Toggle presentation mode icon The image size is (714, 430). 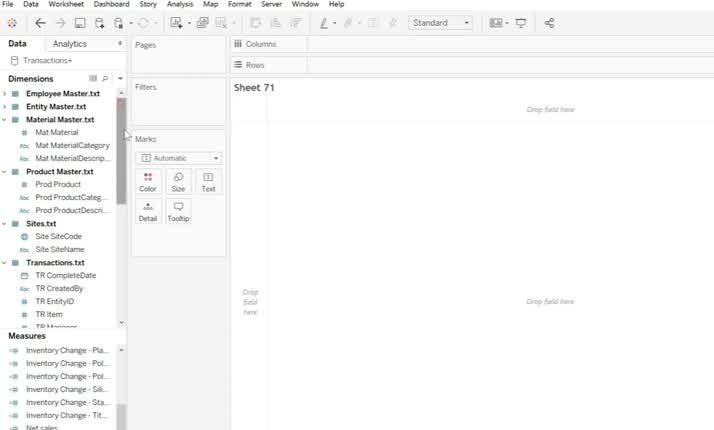(x=521, y=23)
